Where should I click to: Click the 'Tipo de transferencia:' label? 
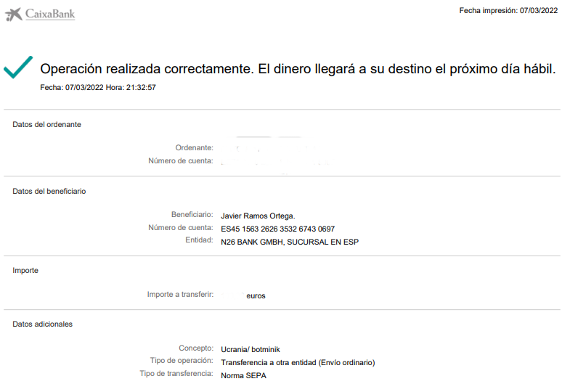coord(176,374)
